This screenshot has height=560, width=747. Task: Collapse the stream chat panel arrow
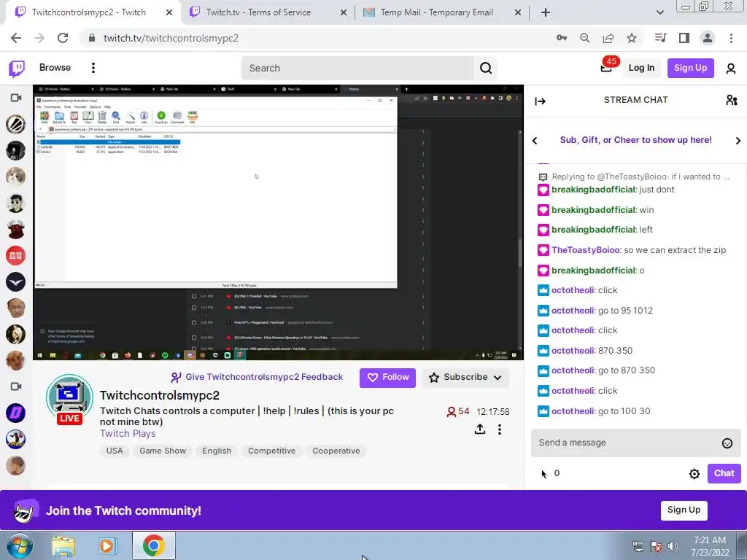tap(541, 101)
